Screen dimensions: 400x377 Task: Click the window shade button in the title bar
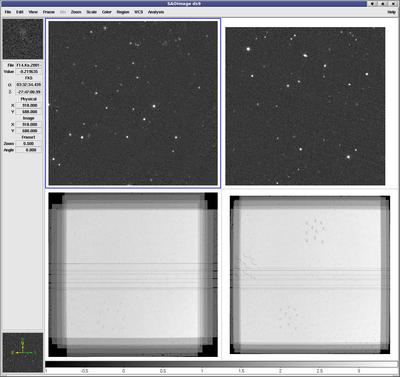pyautogui.click(x=372, y=4)
